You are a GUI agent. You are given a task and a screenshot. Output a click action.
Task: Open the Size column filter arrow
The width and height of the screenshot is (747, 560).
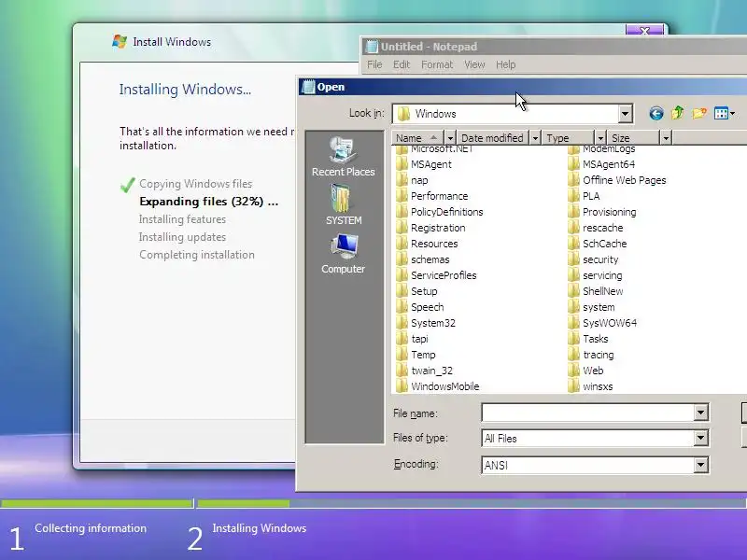666,138
